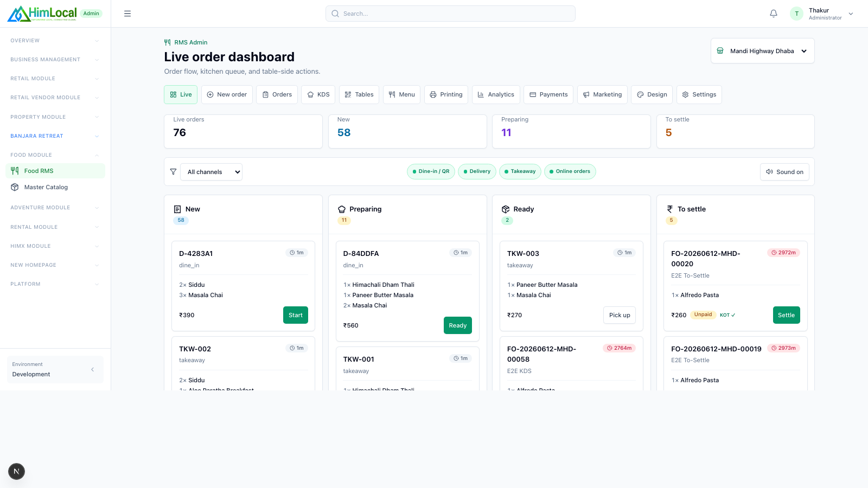Click the Thakur avatar circle
Viewport: 868px width, 488px height.
796,14
